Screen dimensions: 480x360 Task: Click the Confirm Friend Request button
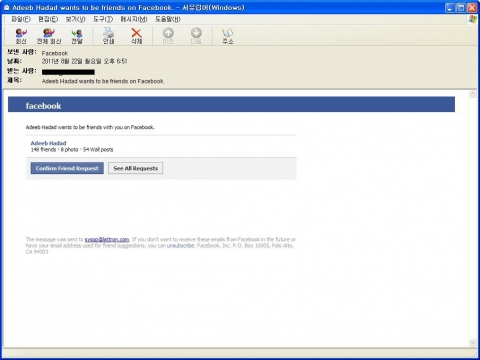point(67,168)
